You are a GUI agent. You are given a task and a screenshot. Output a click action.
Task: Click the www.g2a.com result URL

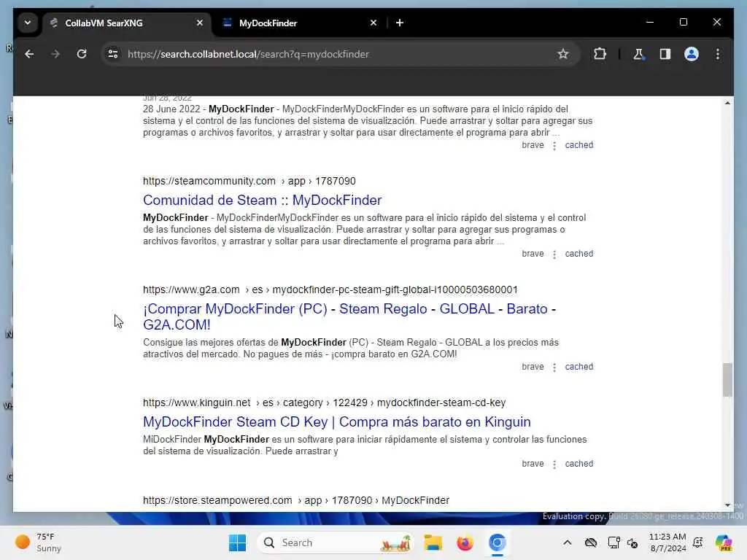coord(330,289)
